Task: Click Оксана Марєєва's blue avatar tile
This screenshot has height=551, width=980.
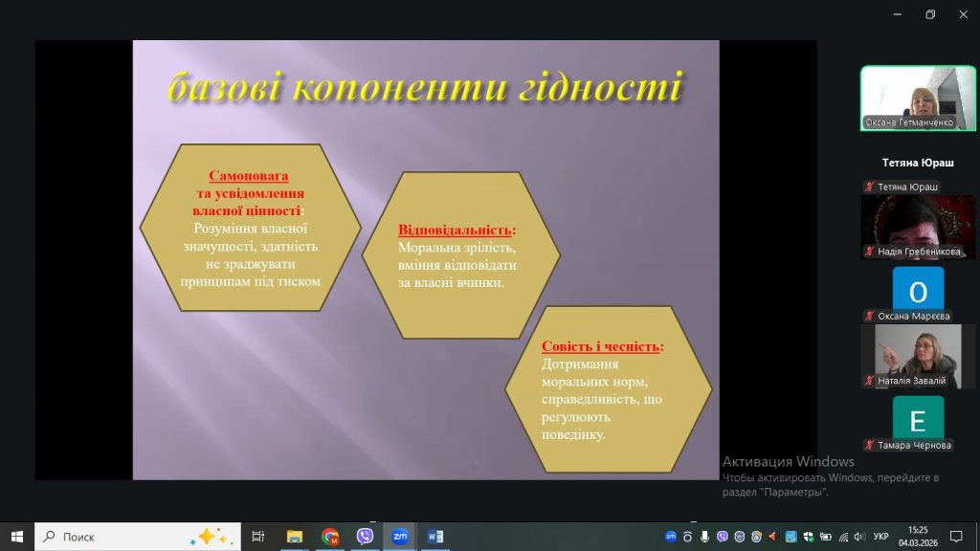Action: [917, 290]
